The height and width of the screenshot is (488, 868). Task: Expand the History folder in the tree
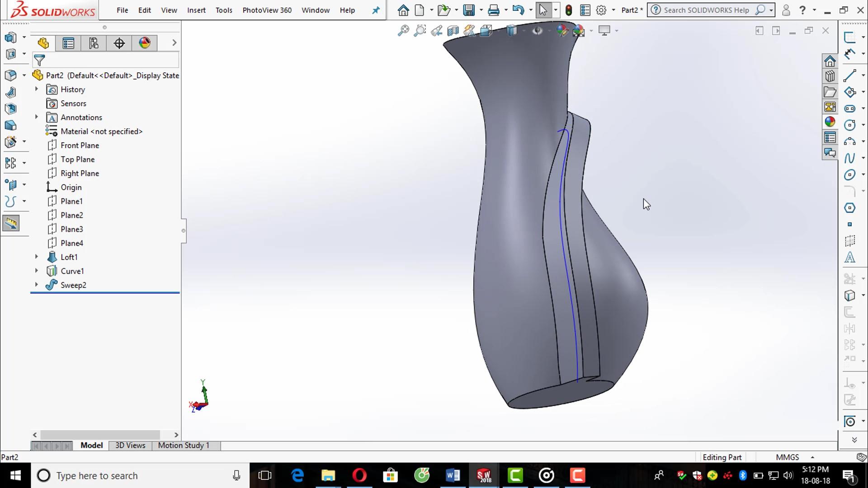point(36,89)
